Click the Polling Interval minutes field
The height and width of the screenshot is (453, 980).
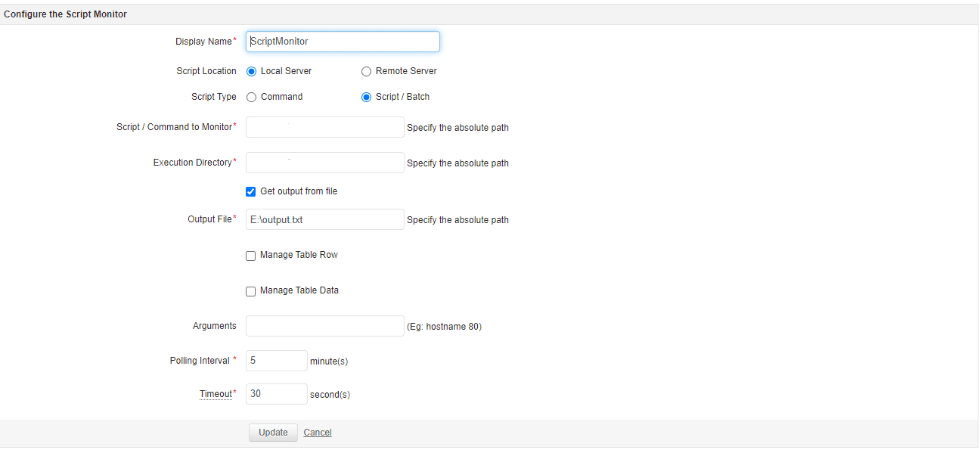[x=277, y=361]
